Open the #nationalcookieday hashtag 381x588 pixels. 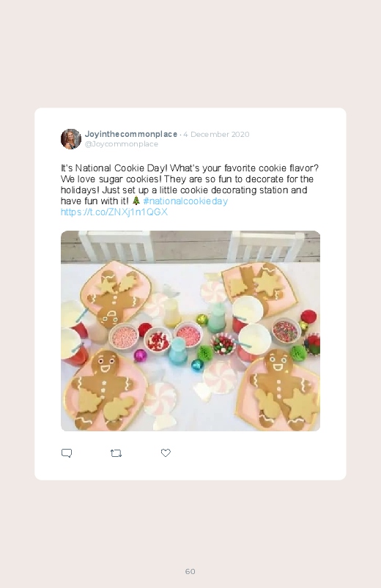[185, 201]
